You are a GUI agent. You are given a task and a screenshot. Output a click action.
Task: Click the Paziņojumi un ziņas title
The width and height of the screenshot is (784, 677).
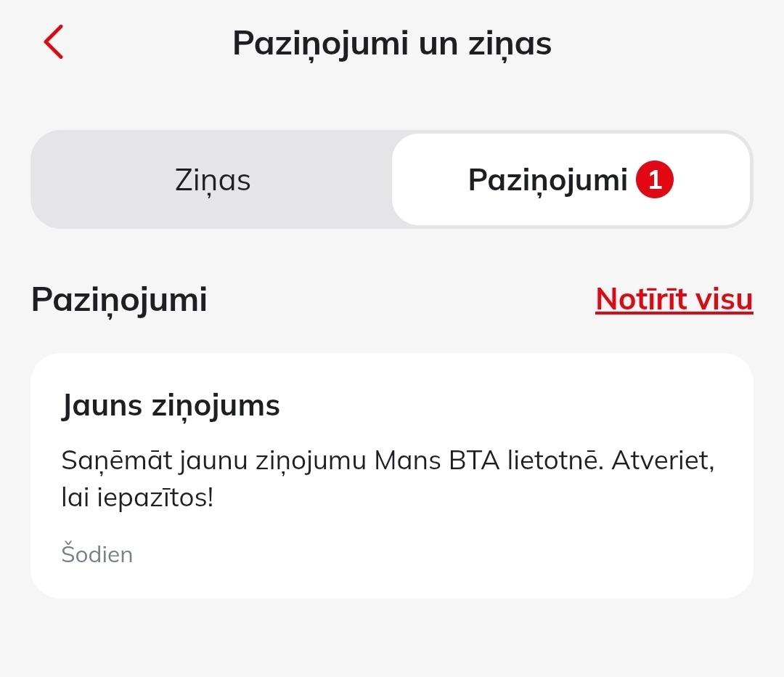pos(392,44)
